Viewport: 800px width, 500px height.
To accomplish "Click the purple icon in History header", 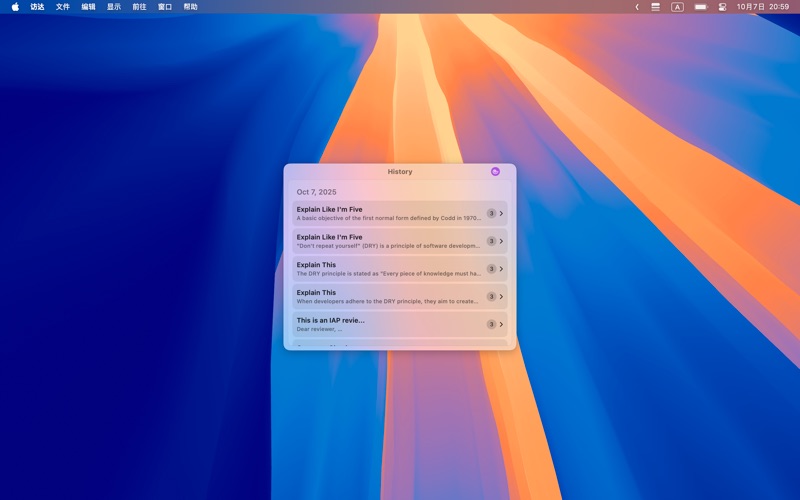I will 495,172.
